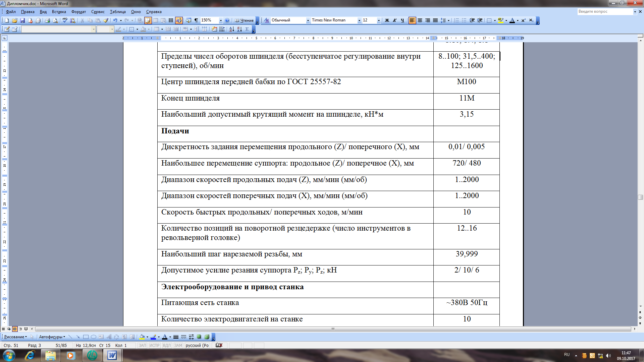Click the Чтение reading mode button
The width and height of the screenshot is (644, 362).
[x=244, y=20]
